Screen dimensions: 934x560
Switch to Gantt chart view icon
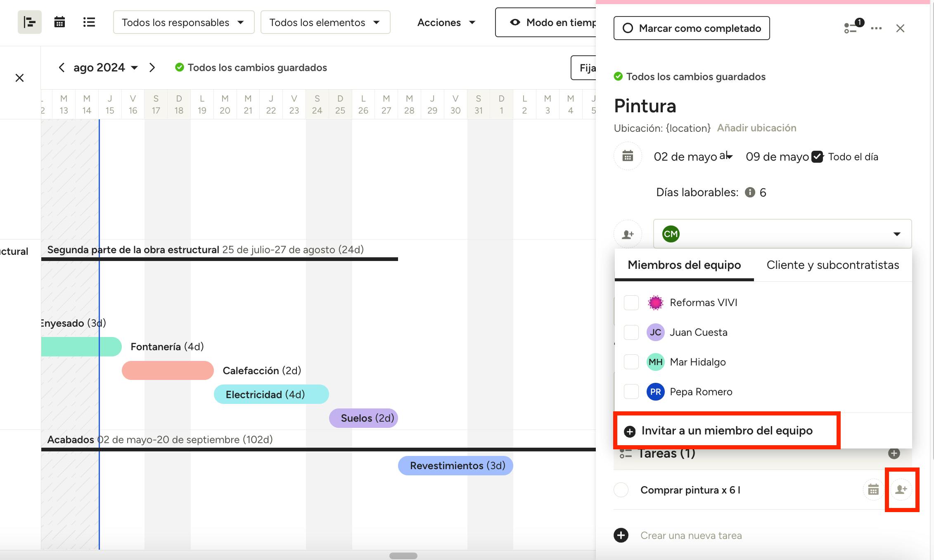click(29, 22)
